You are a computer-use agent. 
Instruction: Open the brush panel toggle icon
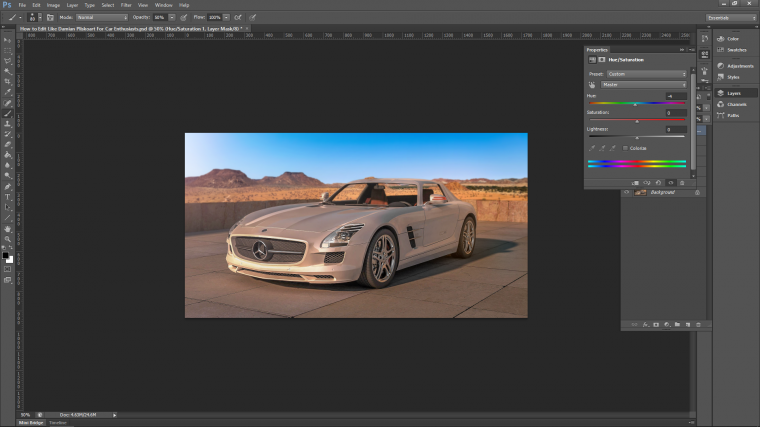(x=50, y=17)
